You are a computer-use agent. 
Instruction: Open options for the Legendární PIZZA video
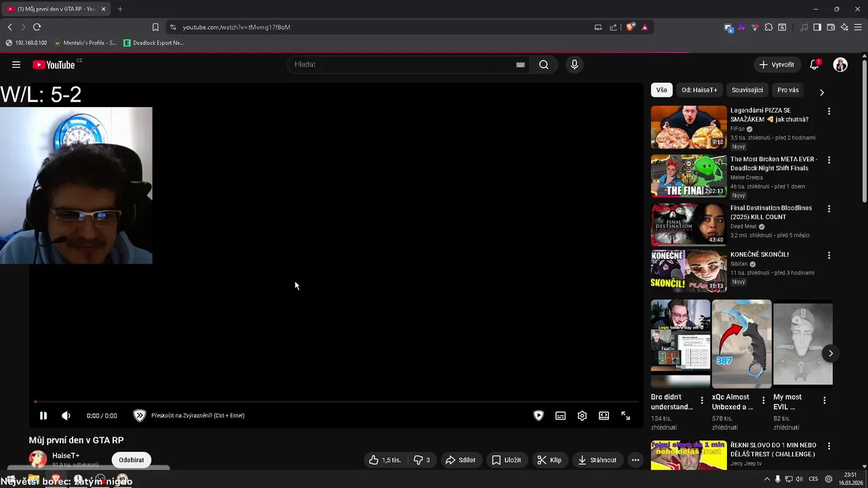click(829, 111)
